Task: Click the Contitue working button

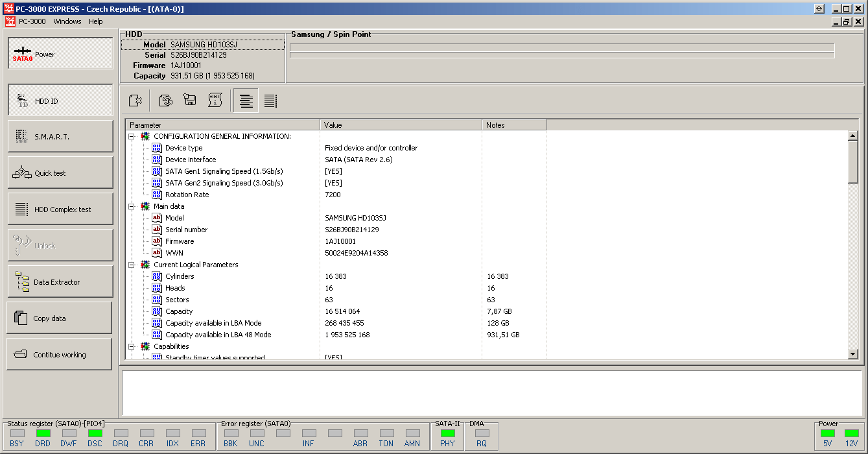Action: [60, 354]
